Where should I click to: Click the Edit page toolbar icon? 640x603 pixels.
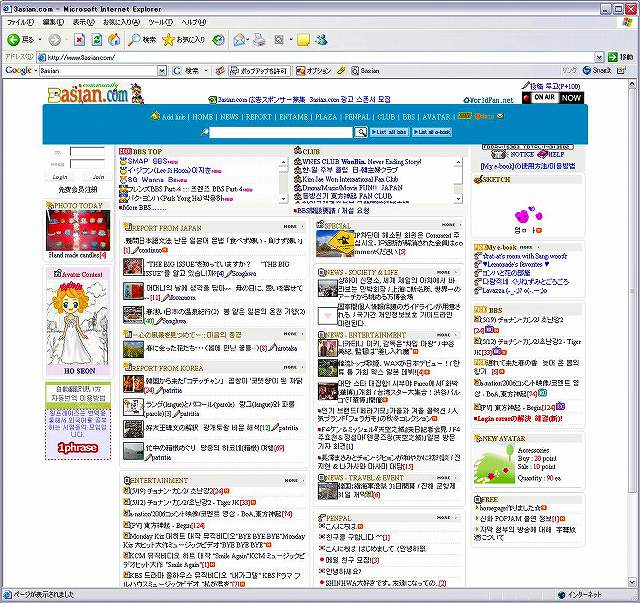[x=279, y=40]
